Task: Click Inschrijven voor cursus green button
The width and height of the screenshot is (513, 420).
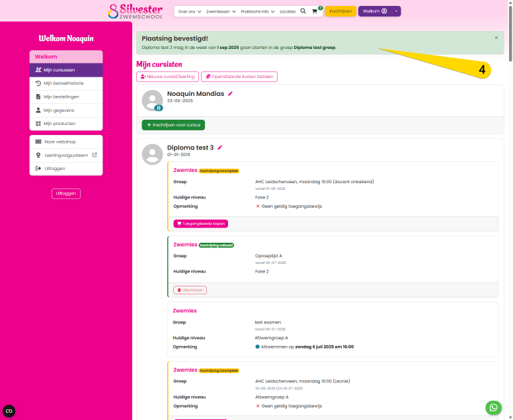Action: (173, 125)
